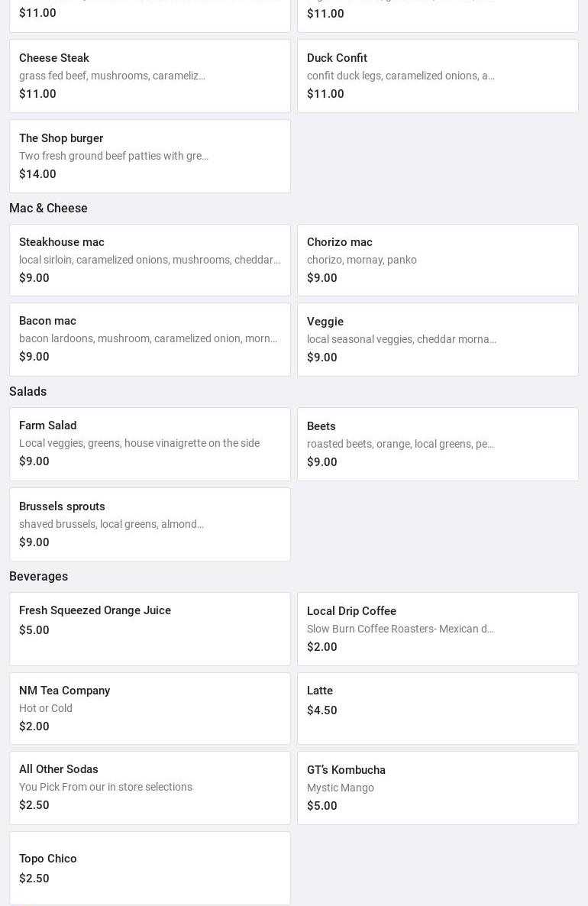Open the Bacon mac card
Image resolution: width=588 pixels, height=906 pixels.
click(x=150, y=339)
